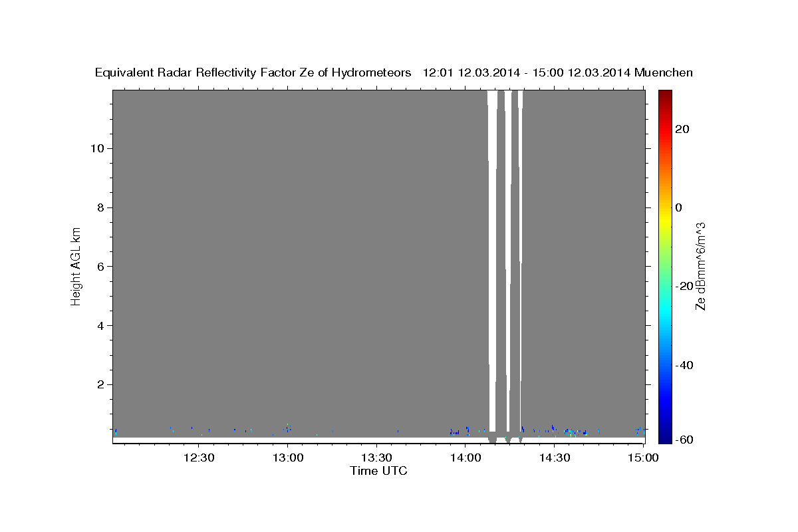Click the date range text '12:01 12.03.2014 - 15:00 12.03.2014 Muenchen'
The height and width of the screenshot is (532, 798).
[558, 73]
